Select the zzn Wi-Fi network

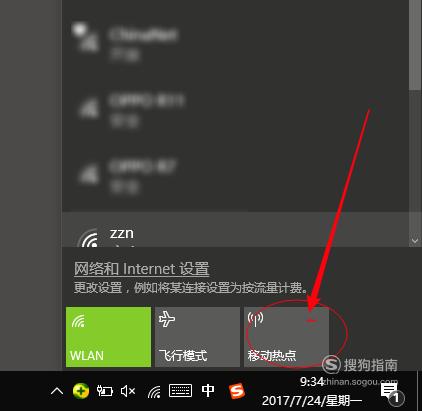coord(235,229)
